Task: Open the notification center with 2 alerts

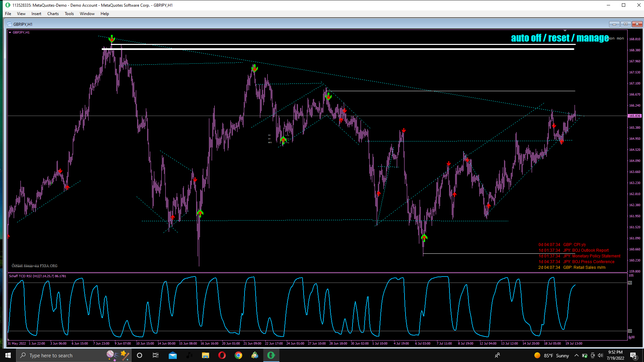Action: pyautogui.click(x=634, y=355)
